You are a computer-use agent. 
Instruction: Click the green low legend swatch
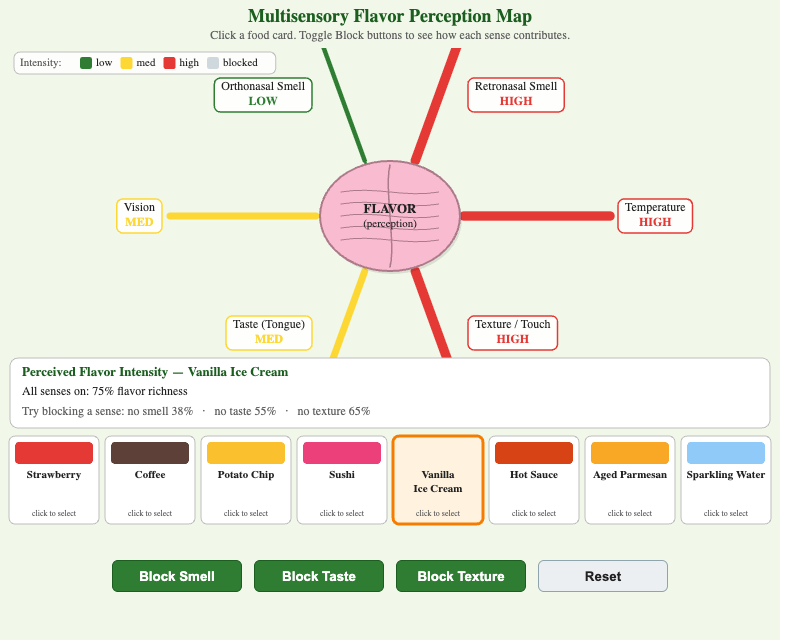click(x=86, y=63)
